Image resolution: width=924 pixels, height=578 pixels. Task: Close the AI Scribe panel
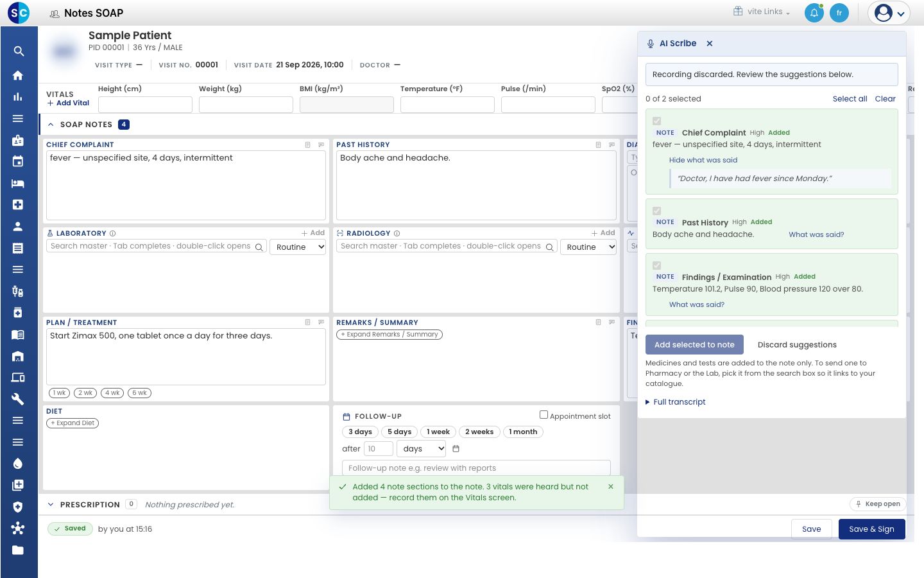tap(710, 44)
